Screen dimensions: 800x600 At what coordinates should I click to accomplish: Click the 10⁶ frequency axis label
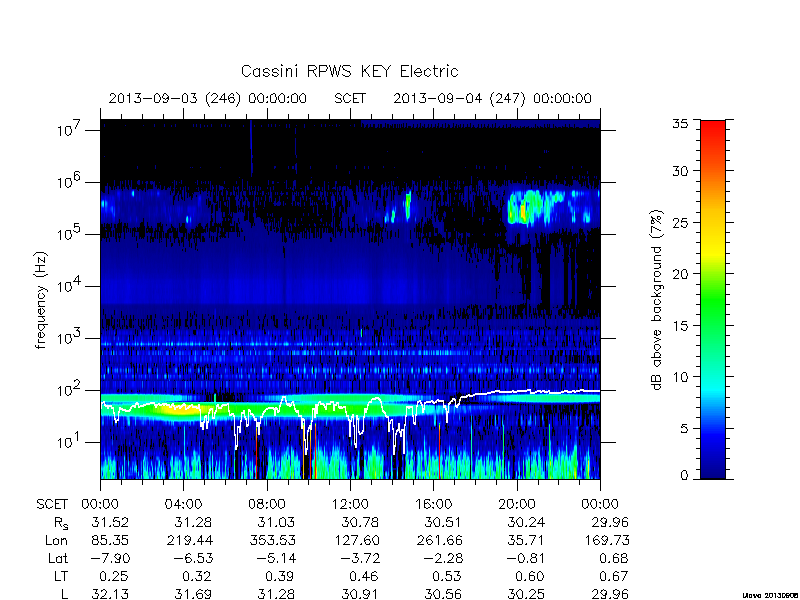(x=69, y=181)
